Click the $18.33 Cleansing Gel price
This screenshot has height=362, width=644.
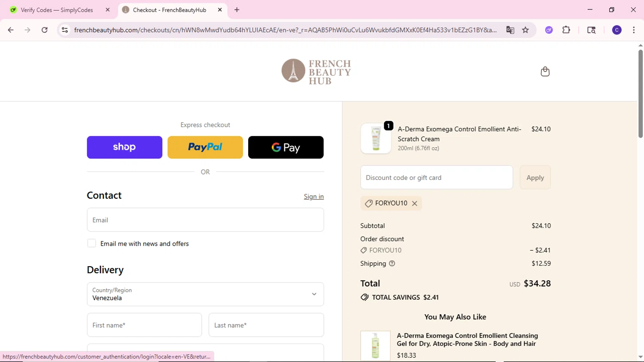coord(406,355)
